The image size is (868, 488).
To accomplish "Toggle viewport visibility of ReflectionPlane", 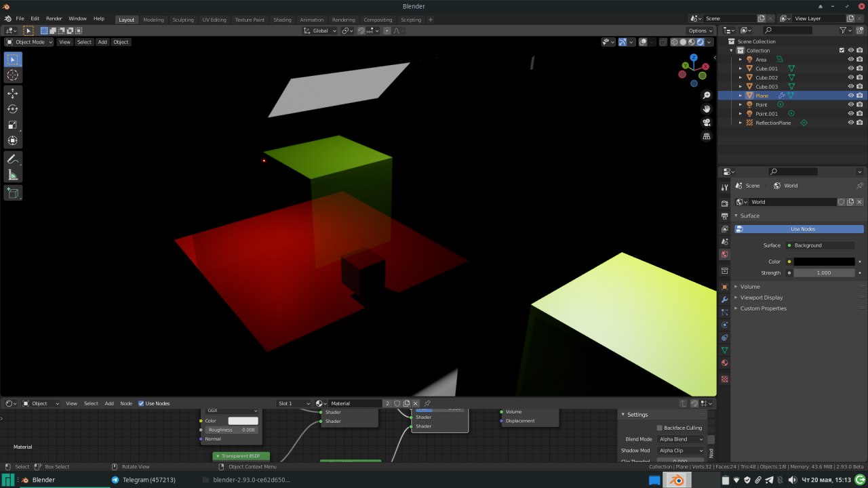I will 851,123.
